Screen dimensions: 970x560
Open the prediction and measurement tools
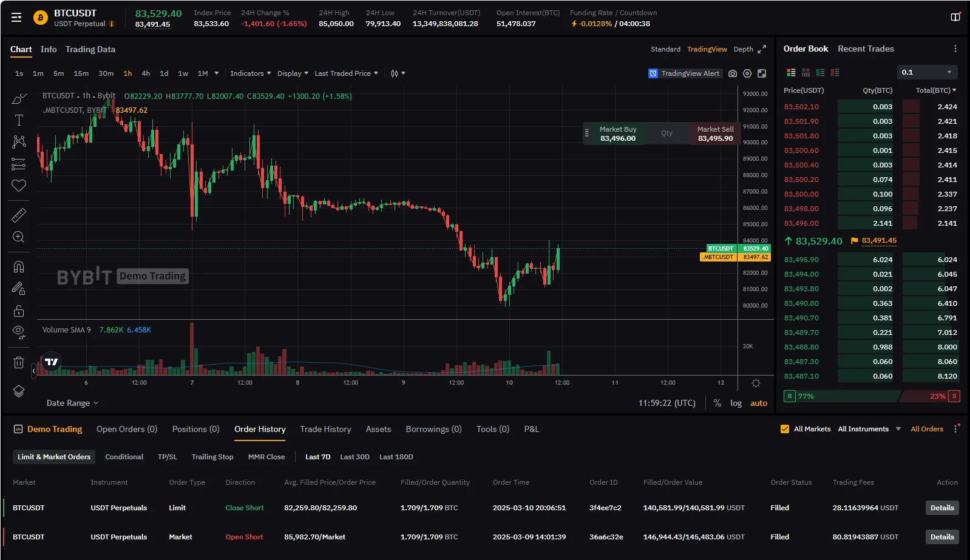coord(19,164)
